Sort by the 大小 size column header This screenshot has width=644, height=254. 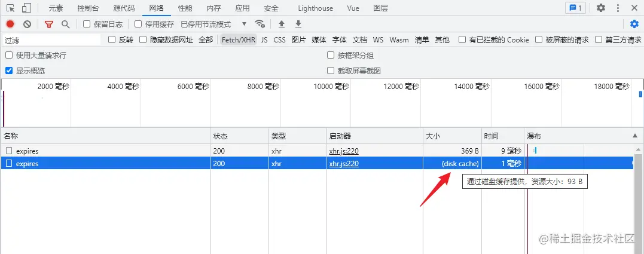coord(453,136)
